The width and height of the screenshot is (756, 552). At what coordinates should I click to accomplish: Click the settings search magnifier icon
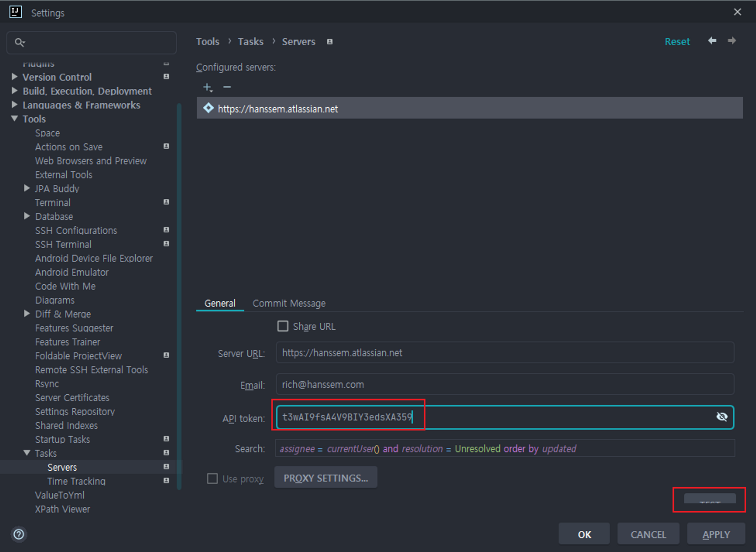click(19, 42)
